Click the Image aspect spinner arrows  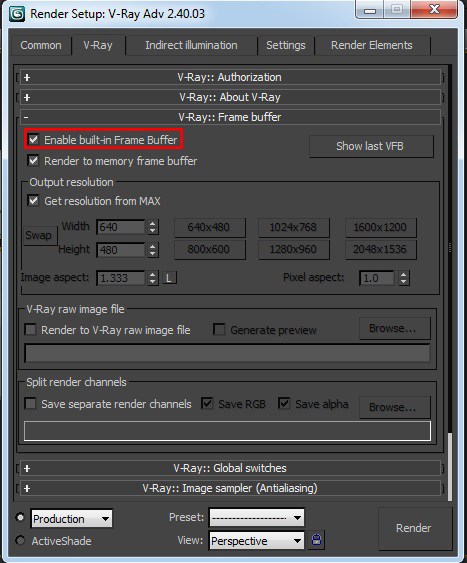coord(153,278)
